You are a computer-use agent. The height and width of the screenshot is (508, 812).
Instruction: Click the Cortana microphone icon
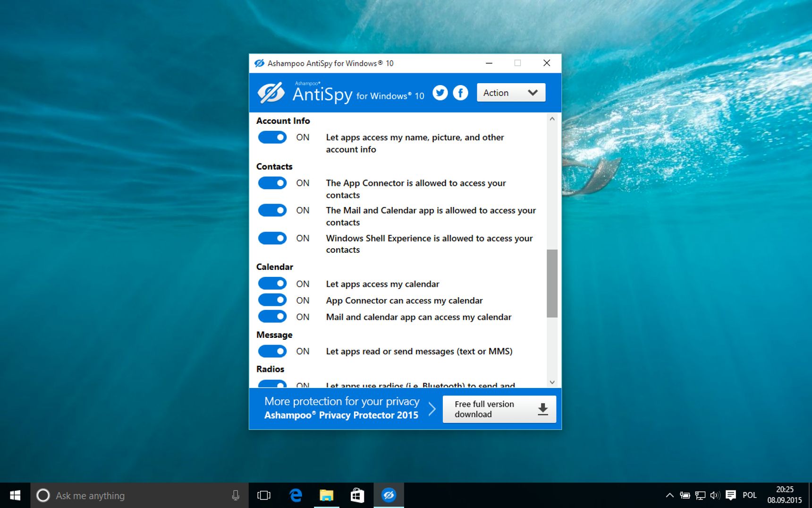tap(236, 495)
